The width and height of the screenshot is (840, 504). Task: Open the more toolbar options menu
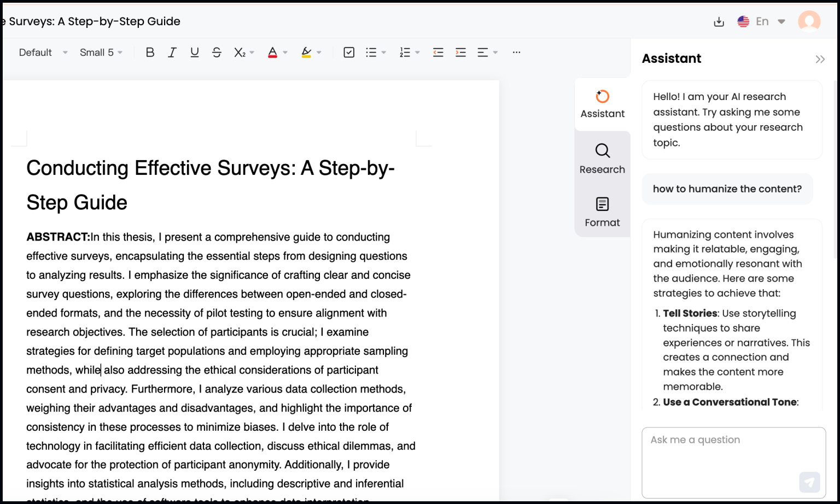click(x=516, y=52)
